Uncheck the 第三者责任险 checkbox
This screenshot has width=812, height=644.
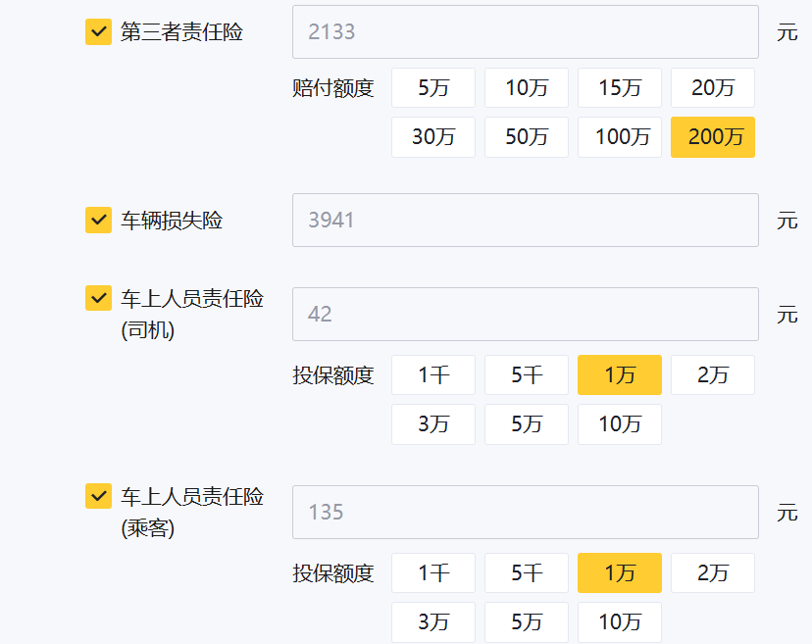98,32
